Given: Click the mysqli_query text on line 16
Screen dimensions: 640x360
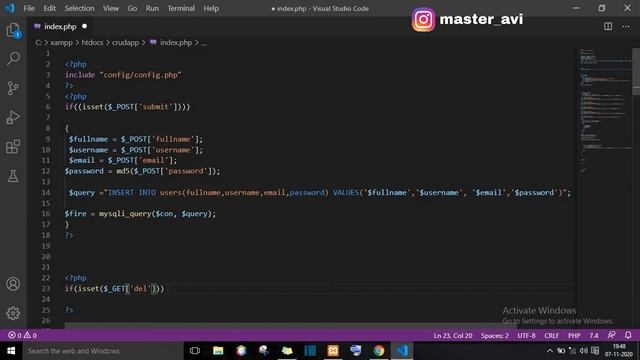Looking at the screenshot, I should point(125,213).
